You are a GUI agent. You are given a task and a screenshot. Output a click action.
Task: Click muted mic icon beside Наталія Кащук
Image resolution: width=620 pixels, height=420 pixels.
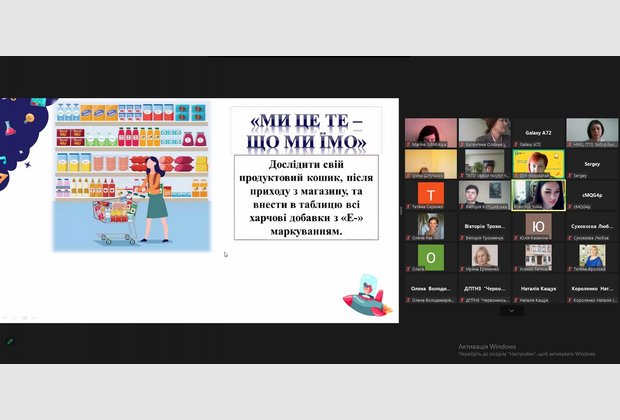pyautogui.click(x=516, y=300)
